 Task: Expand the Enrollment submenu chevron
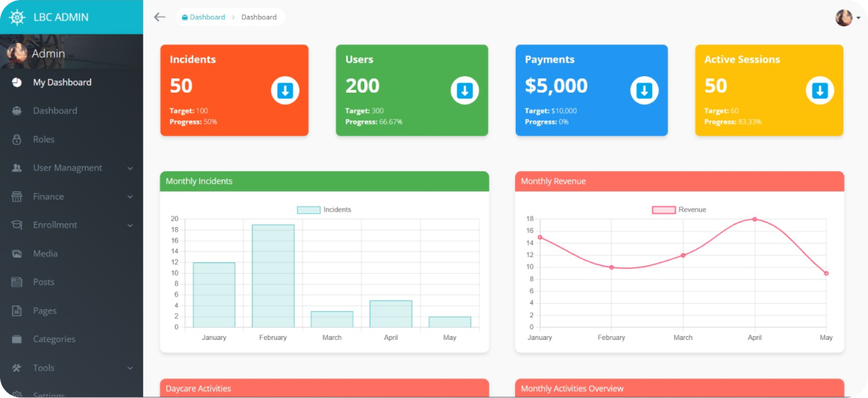click(x=130, y=225)
